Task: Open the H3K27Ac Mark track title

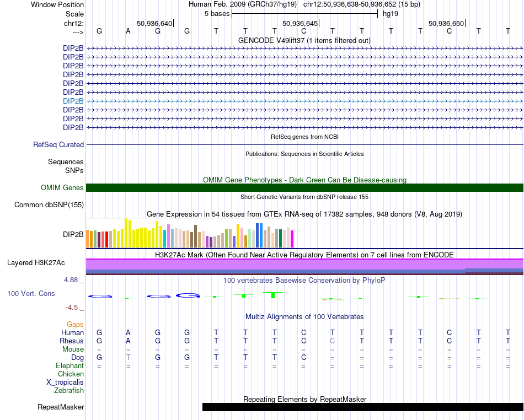Action: [x=304, y=255]
